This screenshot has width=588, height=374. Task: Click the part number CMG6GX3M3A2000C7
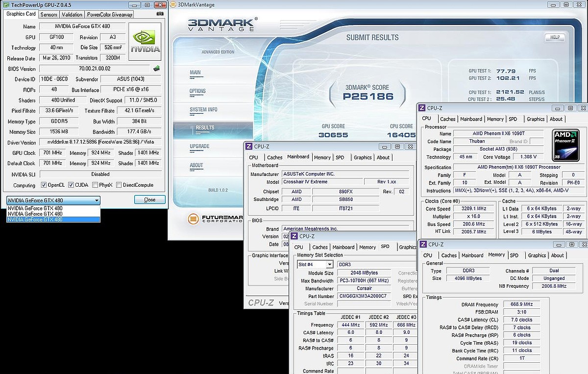point(363,296)
